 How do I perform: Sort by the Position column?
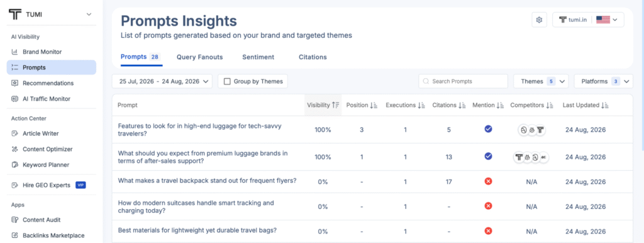(x=362, y=105)
